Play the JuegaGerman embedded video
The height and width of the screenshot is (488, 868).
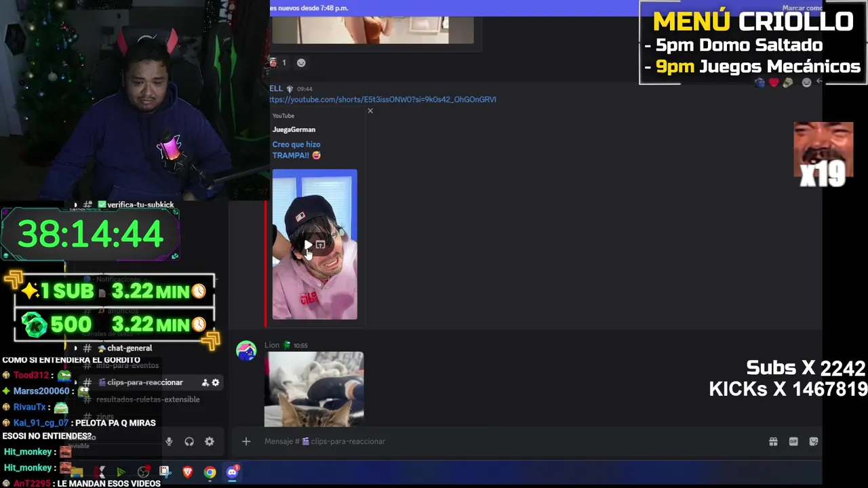tap(308, 245)
